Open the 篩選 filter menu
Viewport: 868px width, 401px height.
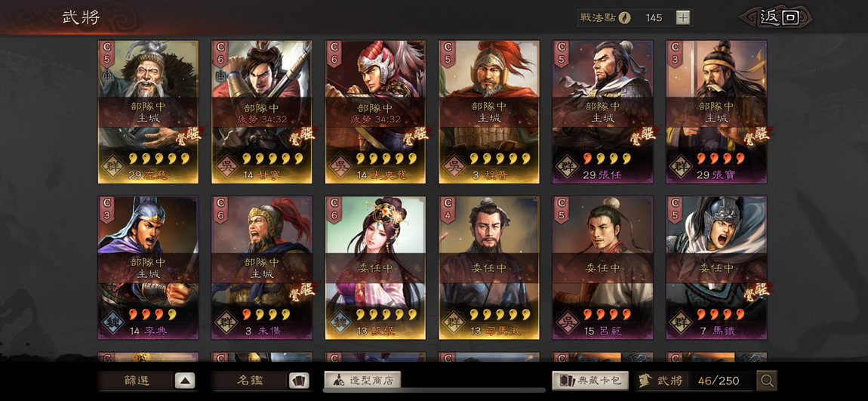tap(136, 381)
